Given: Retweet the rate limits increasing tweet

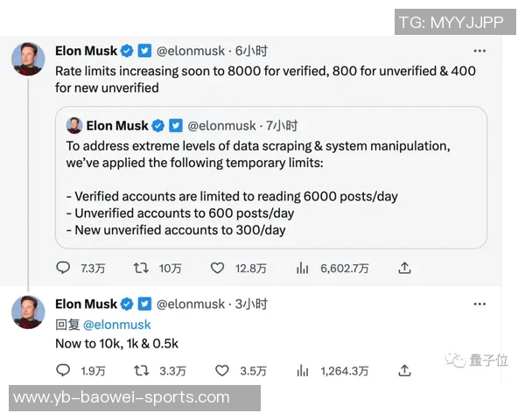Looking at the screenshot, I should tap(141, 269).
